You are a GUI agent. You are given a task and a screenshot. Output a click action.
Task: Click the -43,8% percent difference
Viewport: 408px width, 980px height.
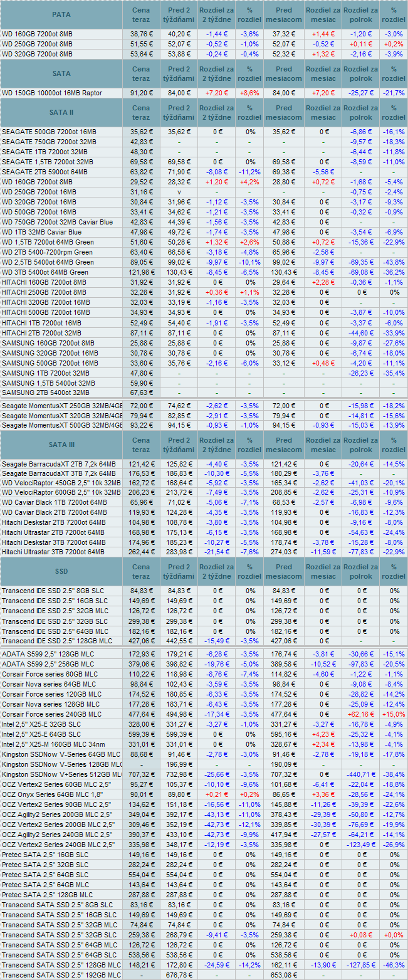pyautogui.click(x=394, y=262)
